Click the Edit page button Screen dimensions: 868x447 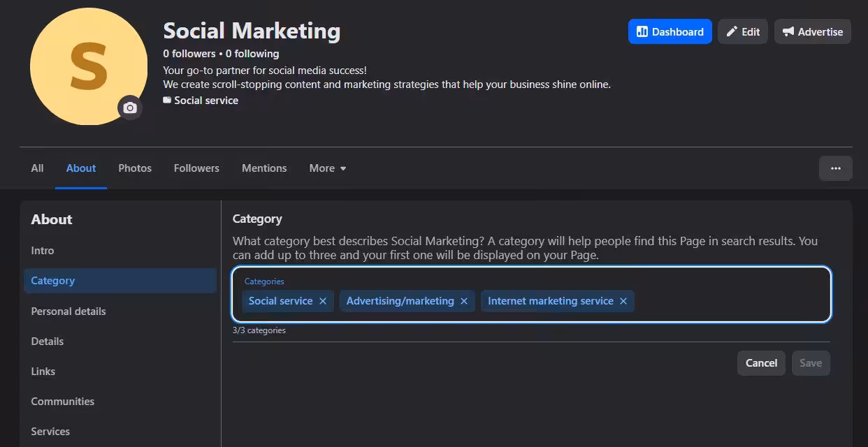(743, 31)
